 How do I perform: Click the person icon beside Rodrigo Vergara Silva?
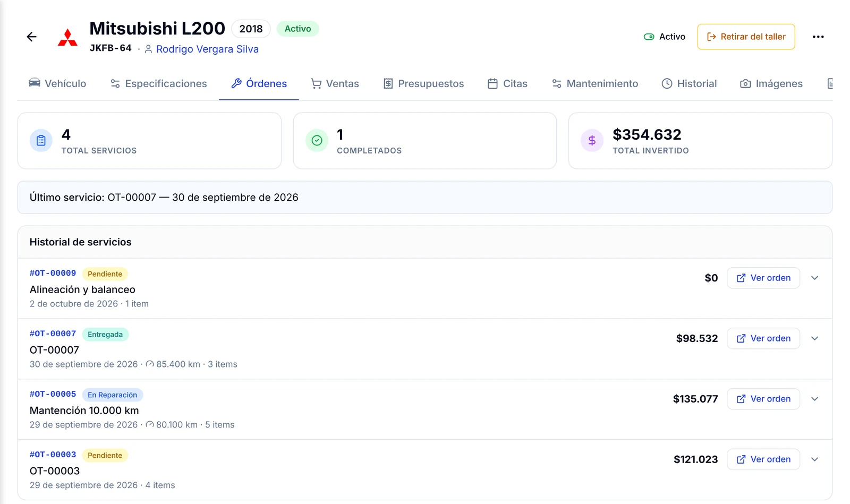(x=148, y=49)
